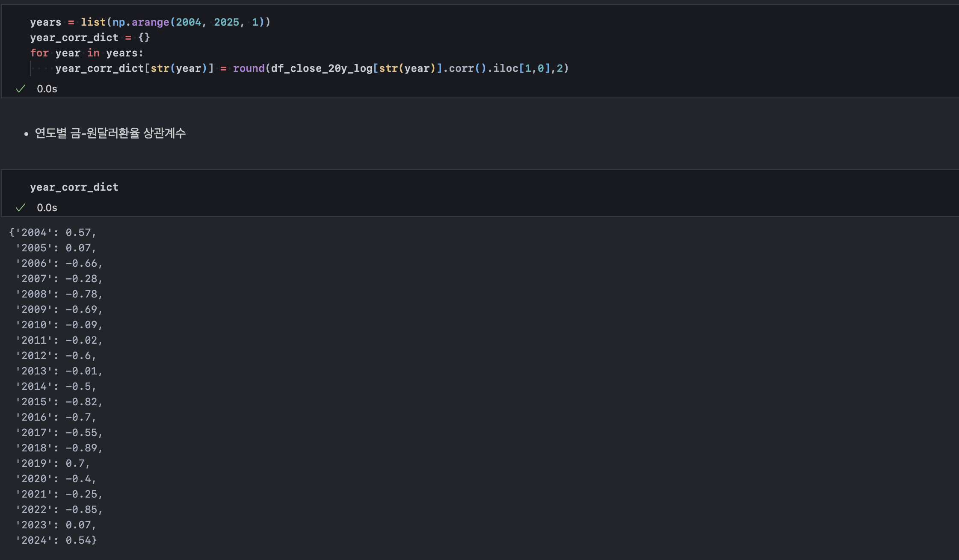Click the '2012': -0.6 output entry
959x560 pixels.
click(56, 356)
